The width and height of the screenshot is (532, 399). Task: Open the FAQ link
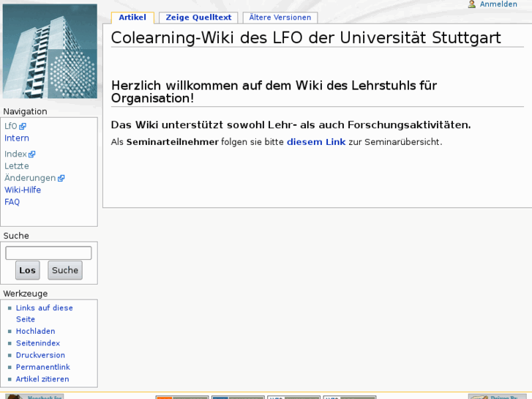(x=12, y=202)
